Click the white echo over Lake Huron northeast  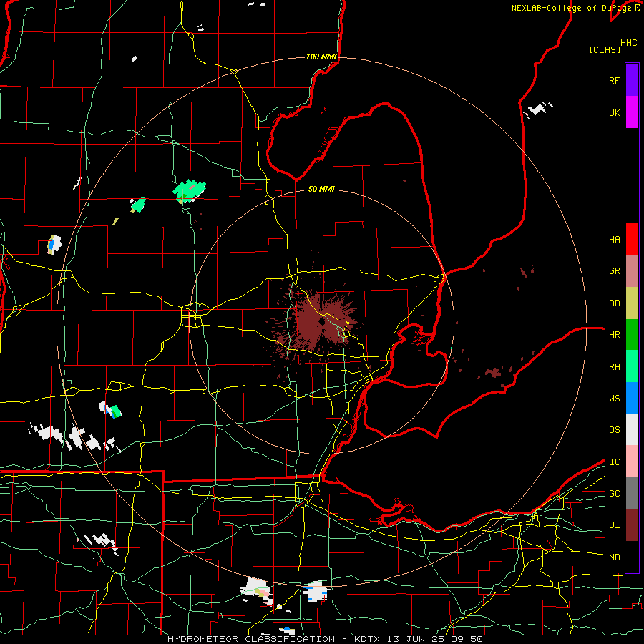tap(538, 109)
